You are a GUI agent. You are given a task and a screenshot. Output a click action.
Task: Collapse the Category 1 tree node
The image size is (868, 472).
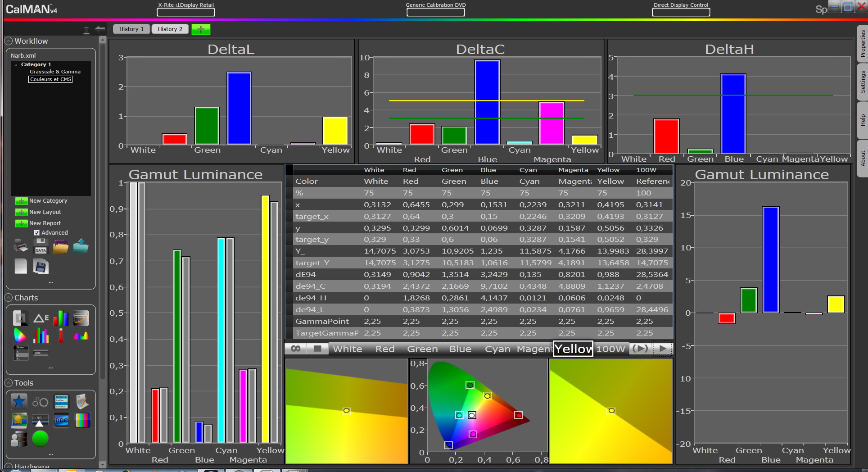(x=16, y=65)
